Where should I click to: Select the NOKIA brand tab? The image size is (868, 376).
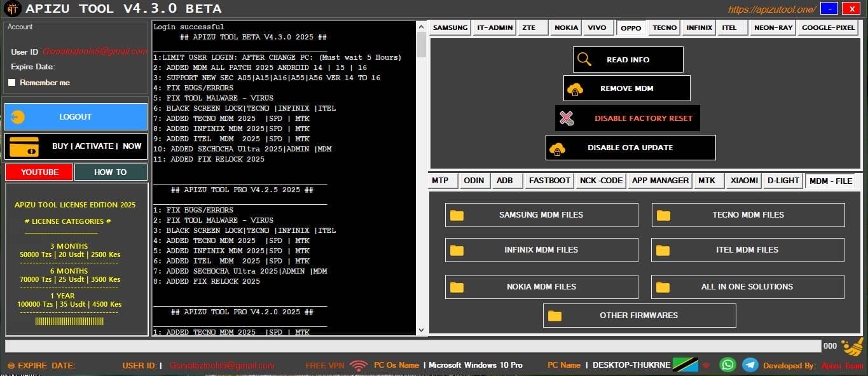(566, 28)
